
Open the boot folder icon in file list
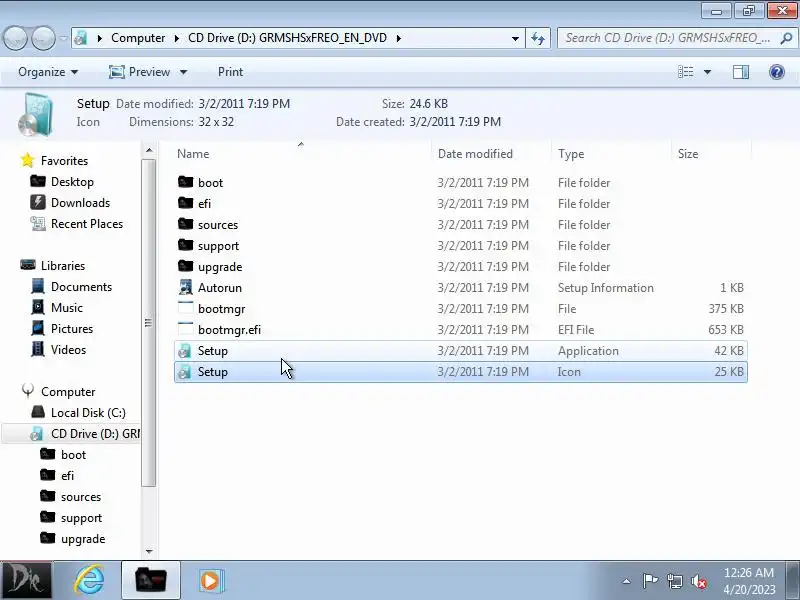(x=186, y=182)
